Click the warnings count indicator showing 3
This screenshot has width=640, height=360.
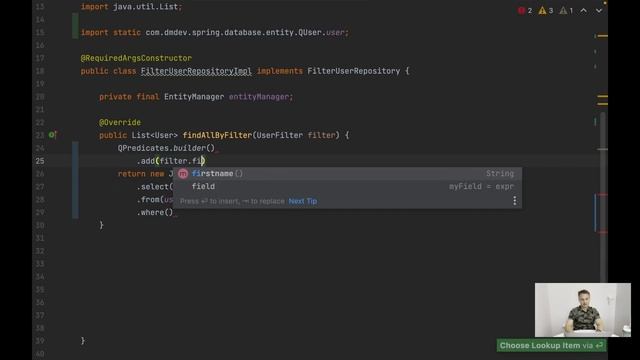tap(546, 11)
